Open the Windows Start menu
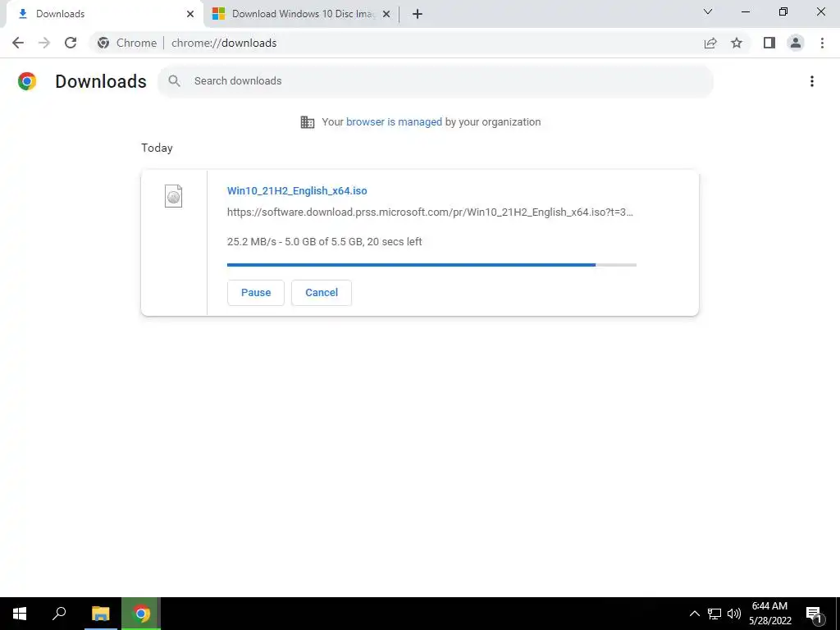The image size is (840, 630). pos(20,614)
